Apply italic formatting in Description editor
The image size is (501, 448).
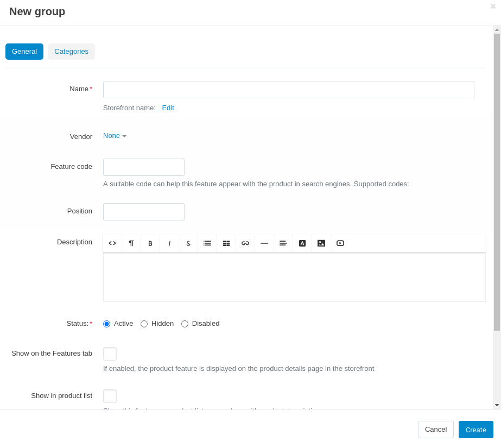tap(169, 243)
